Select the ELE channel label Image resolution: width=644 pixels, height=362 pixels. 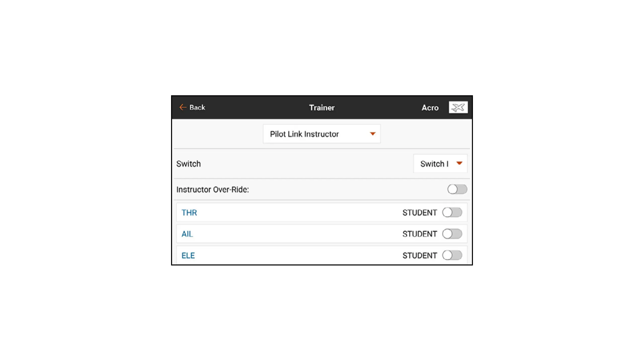(188, 256)
